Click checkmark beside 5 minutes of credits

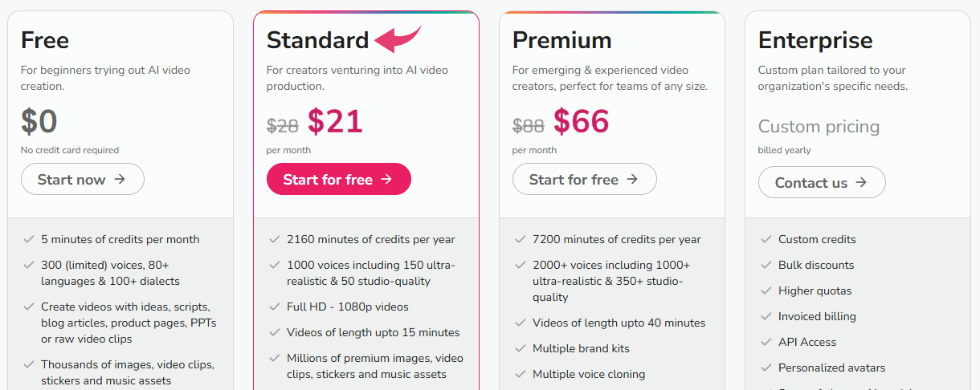click(x=28, y=239)
